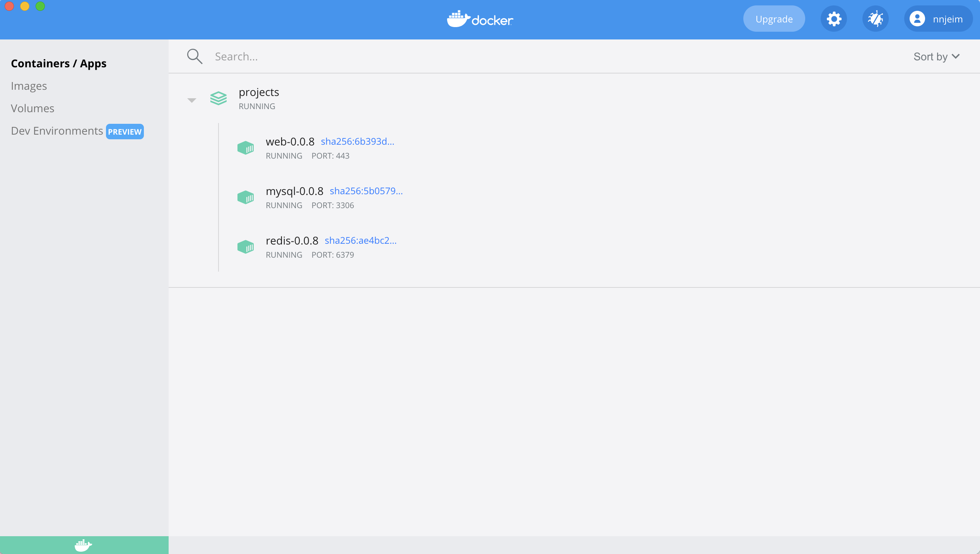Open the sha256:5b0579 image link
Viewport: 980px width, 554px height.
366,191
